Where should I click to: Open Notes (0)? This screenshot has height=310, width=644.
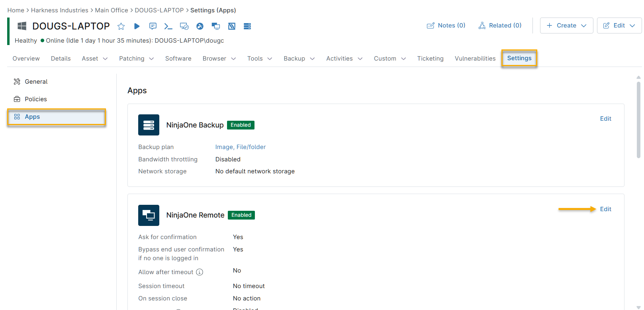click(x=446, y=26)
